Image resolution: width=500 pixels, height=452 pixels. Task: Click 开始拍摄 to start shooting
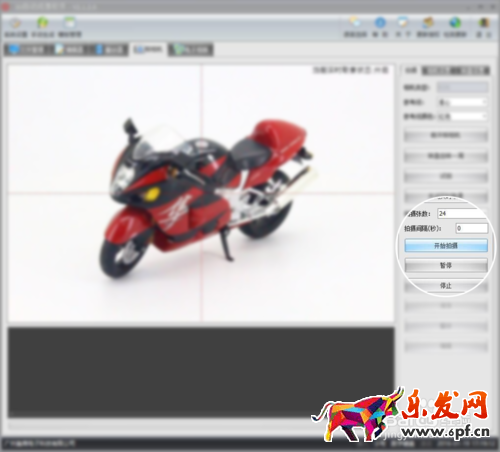(x=446, y=246)
